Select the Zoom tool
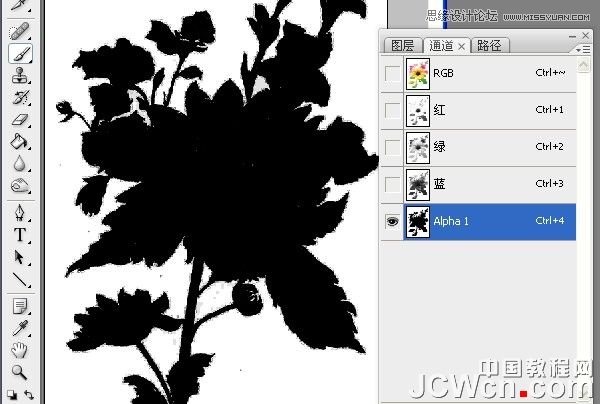This screenshot has height=404, width=600. click(x=20, y=372)
